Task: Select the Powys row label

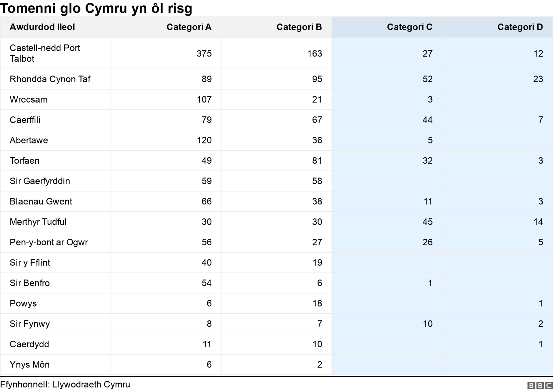Action: [x=23, y=304]
